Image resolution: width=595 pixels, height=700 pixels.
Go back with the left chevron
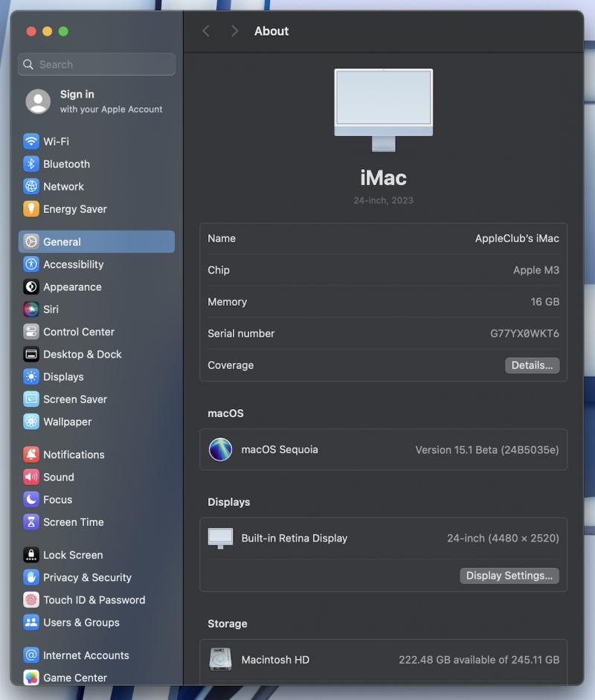(x=206, y=30)
